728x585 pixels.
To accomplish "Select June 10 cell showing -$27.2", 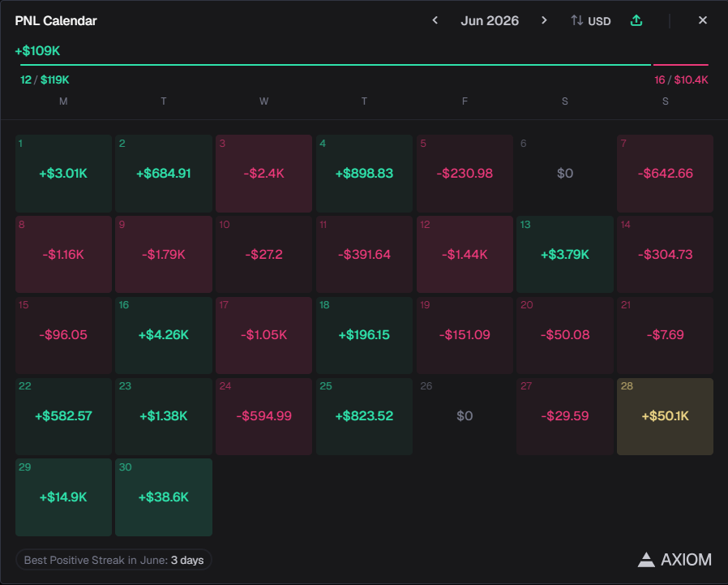I will point(263,254).
